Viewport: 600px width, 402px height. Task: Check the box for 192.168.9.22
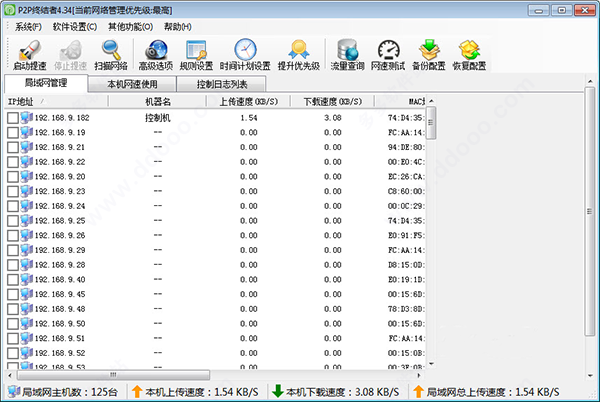(x=13, y=162)
